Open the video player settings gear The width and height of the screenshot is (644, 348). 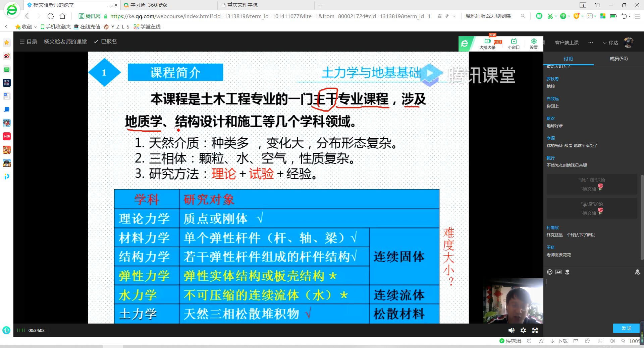[523, 331]
